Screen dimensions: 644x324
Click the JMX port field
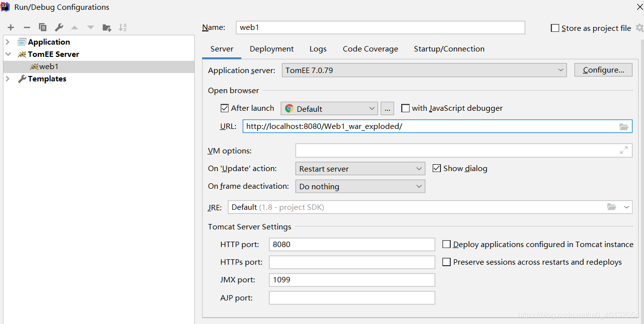(352, 280)
